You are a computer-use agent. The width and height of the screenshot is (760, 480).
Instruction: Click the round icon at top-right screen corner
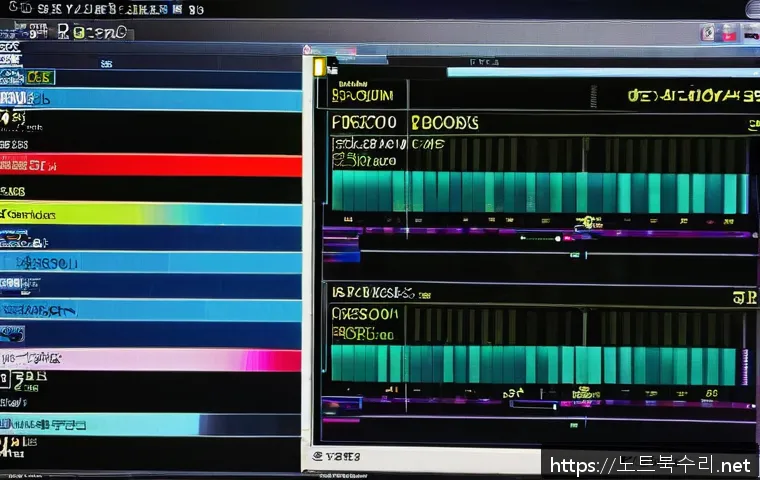tap(752, 9)
